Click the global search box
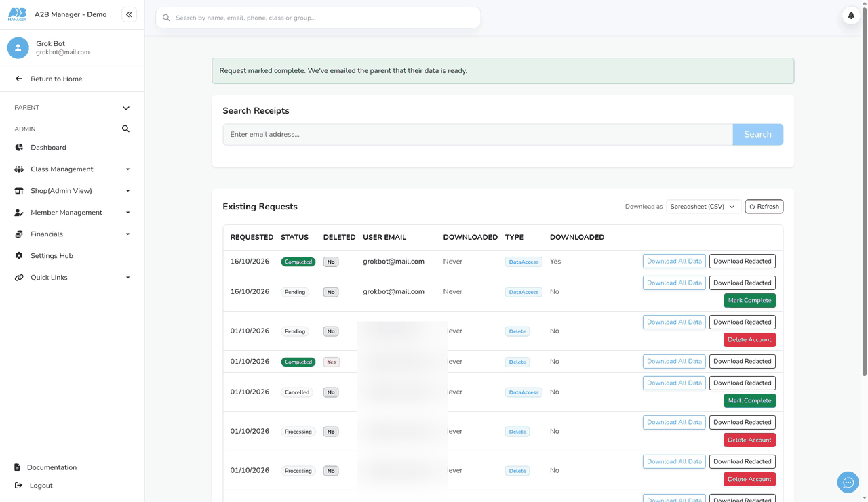Screen dimensions: 868x502 coord(318,18)
